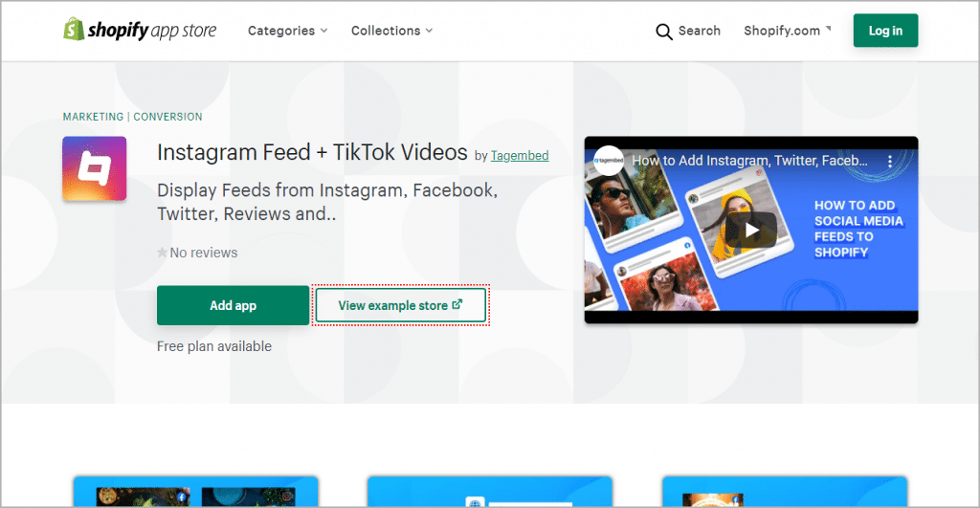Click the Instagram Feed + TikTok Videos heading
The height and width of the screenshot is (508, 980).
312,152
